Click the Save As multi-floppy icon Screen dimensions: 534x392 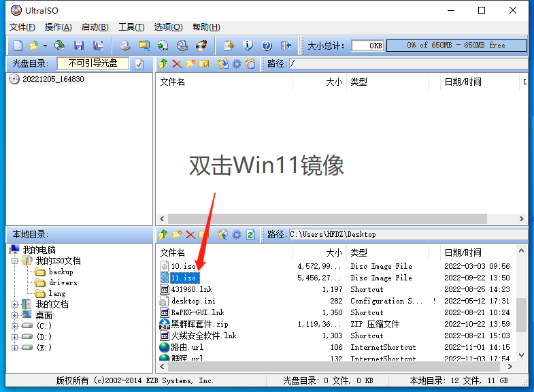98,46
